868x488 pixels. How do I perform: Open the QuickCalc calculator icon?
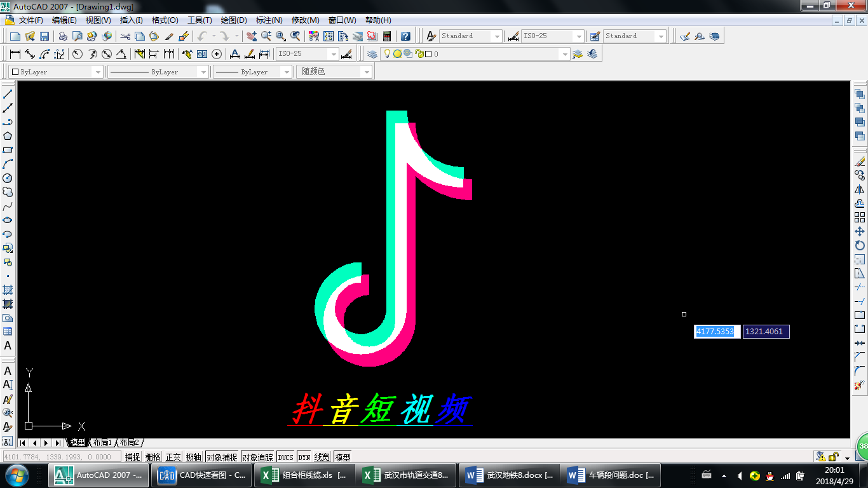386,36
